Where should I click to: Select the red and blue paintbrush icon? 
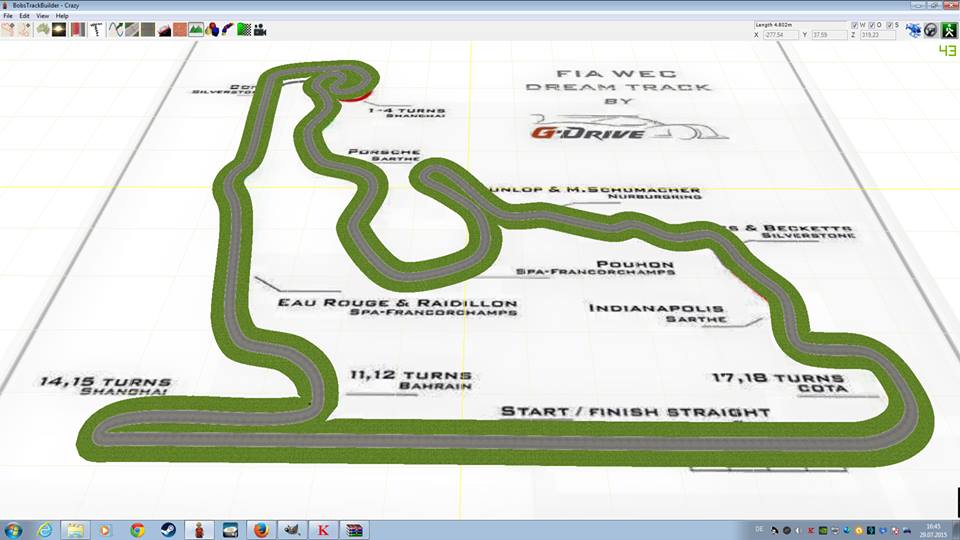coord(228,29)
